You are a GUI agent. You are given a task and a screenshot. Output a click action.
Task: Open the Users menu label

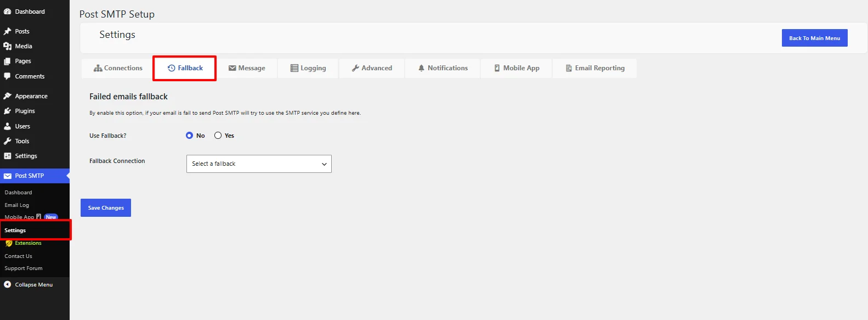(22, 126)
